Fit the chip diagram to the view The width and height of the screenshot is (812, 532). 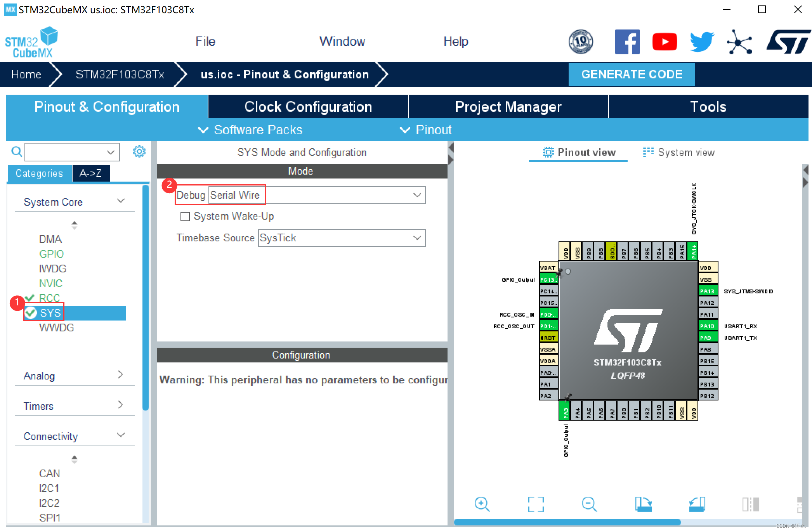coord(536,504)
